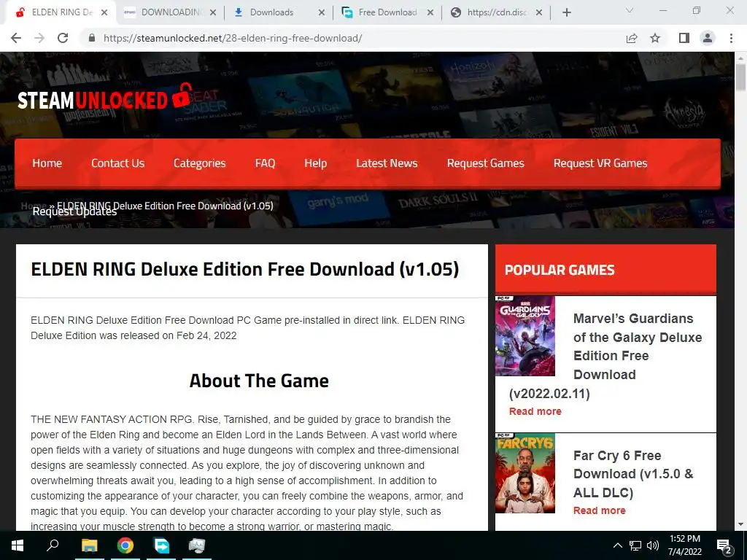Close the ELDEN RING tab
The image size is (747, 560).
coord(104,12)
